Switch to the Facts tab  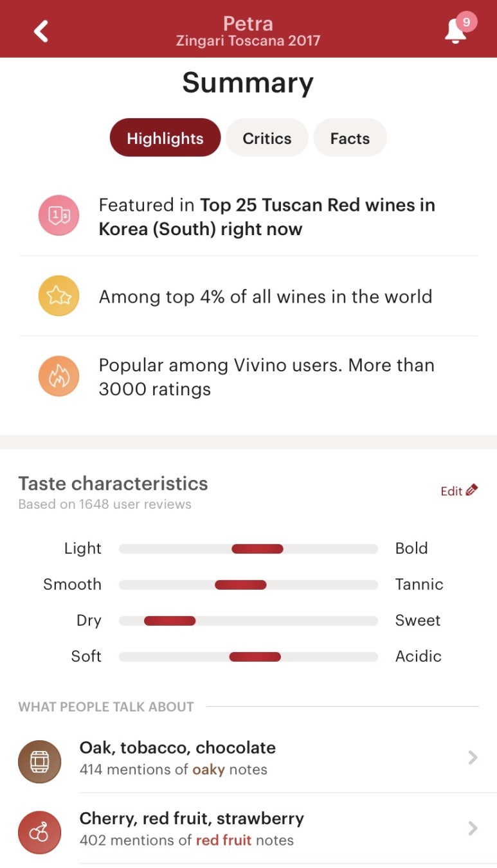pyautogui.click(x=350, y=138)
